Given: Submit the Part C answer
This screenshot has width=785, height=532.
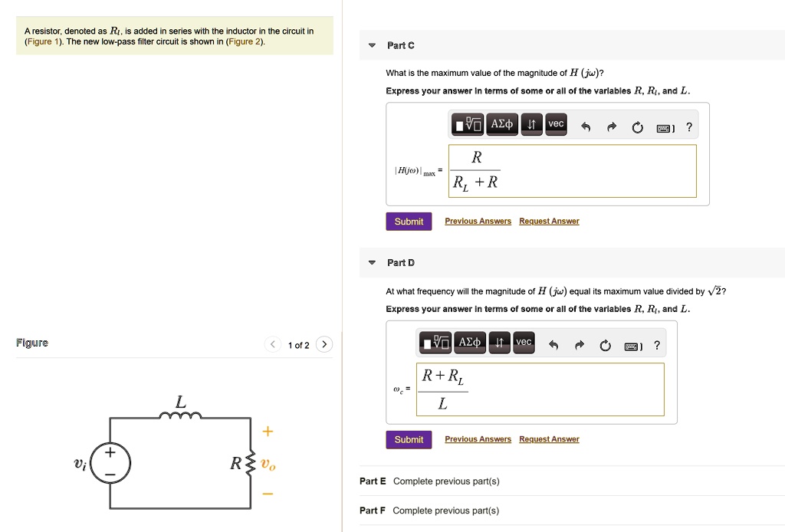Looking at the screenshot, I should pos(409,221).
